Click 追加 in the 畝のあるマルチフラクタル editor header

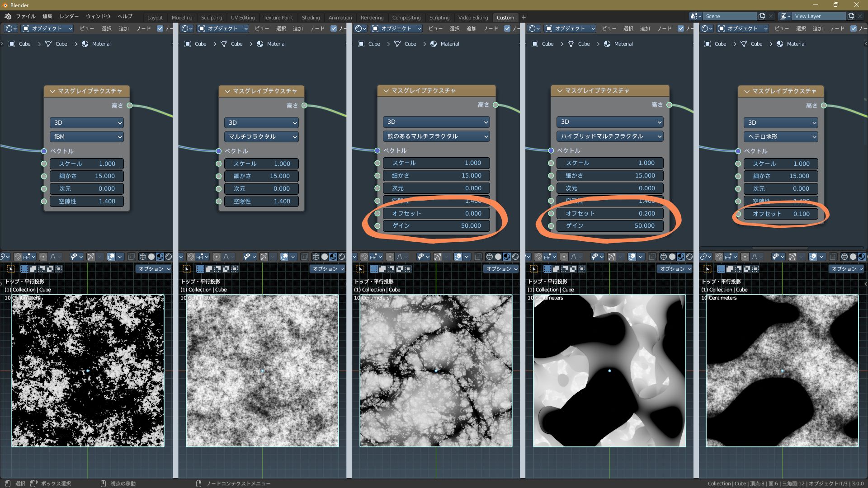pos(472,28)
